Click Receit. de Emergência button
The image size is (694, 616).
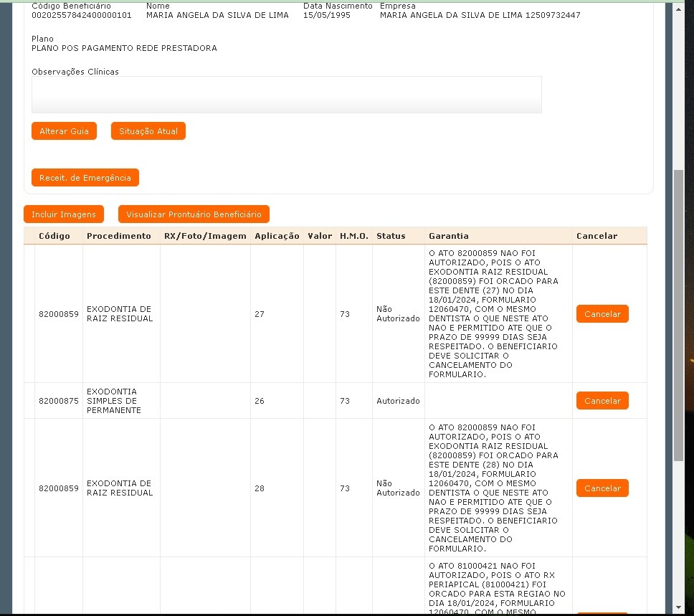[85, 177]
